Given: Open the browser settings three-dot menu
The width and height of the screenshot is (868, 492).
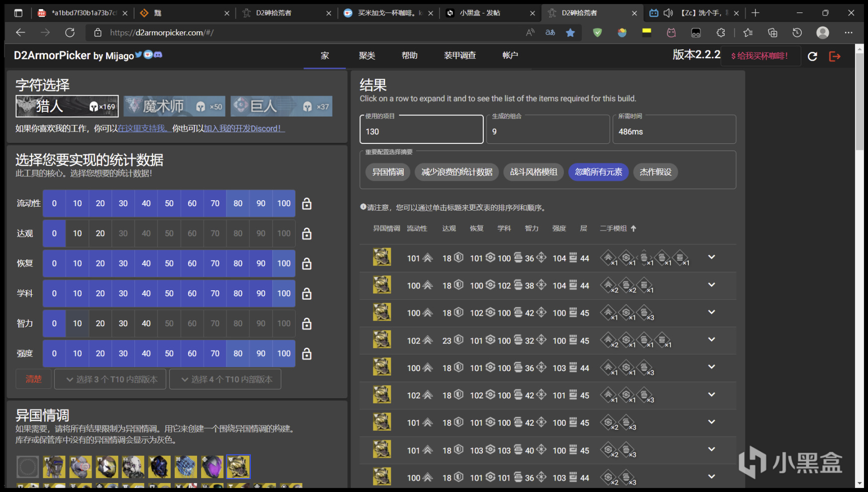Looking at the screenshot, I should [x=849, y=32].
